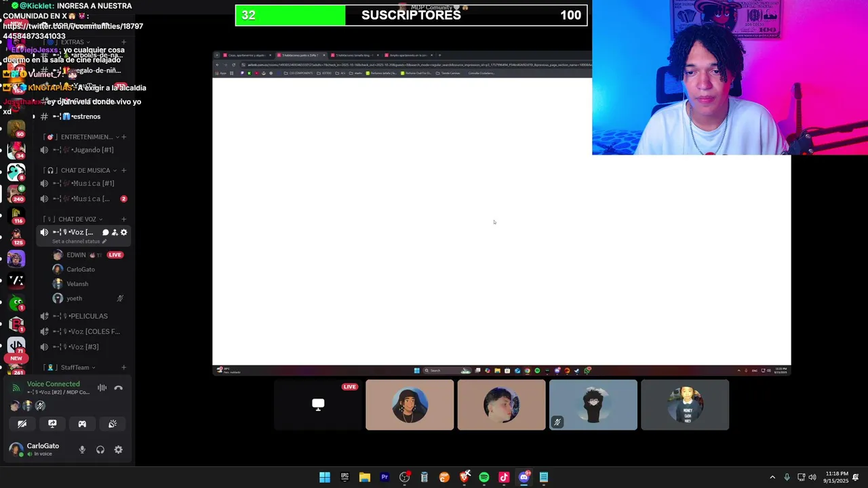Open server icon with 125 badge
This screenshot has width=868, height=488.
[x=16, y=237]
